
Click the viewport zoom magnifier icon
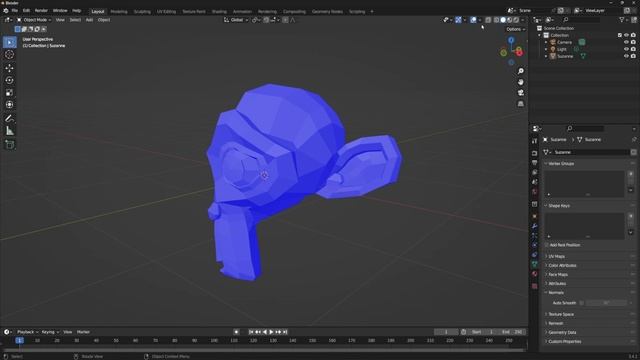point(521,71)
